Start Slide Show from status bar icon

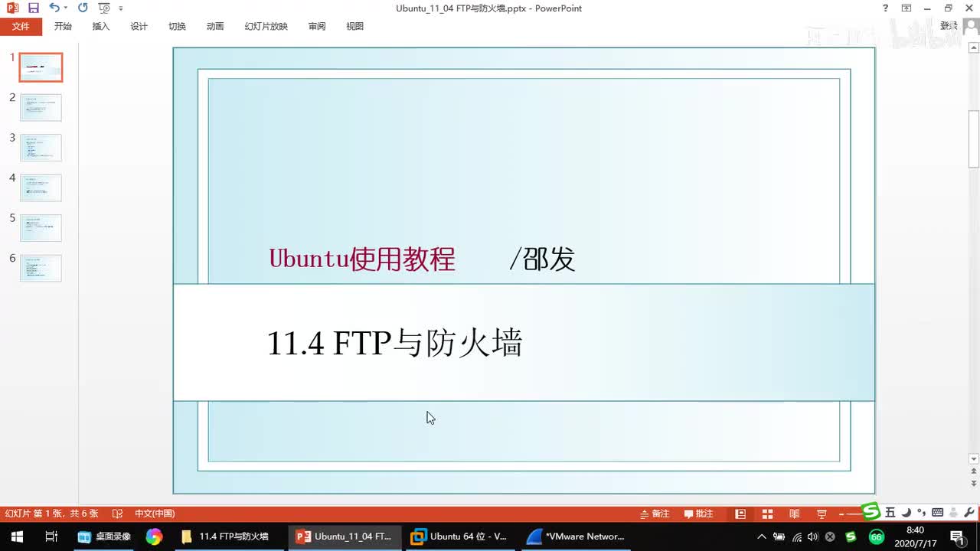[822, 514]
